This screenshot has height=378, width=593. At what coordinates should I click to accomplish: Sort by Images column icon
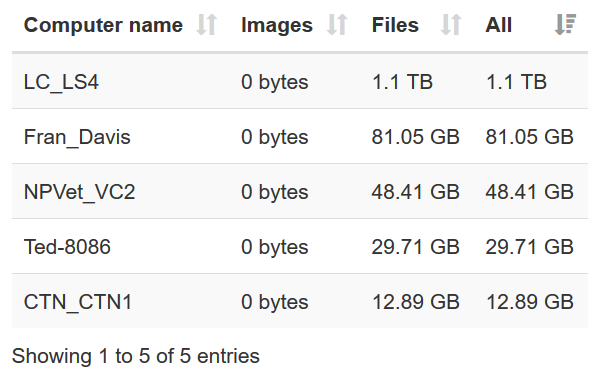337,25
